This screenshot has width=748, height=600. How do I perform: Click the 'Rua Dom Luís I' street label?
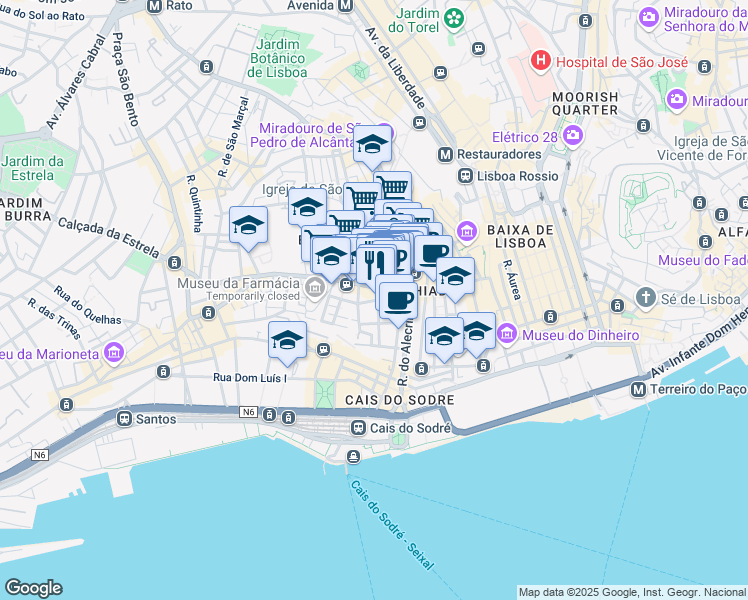coord(249,377)
